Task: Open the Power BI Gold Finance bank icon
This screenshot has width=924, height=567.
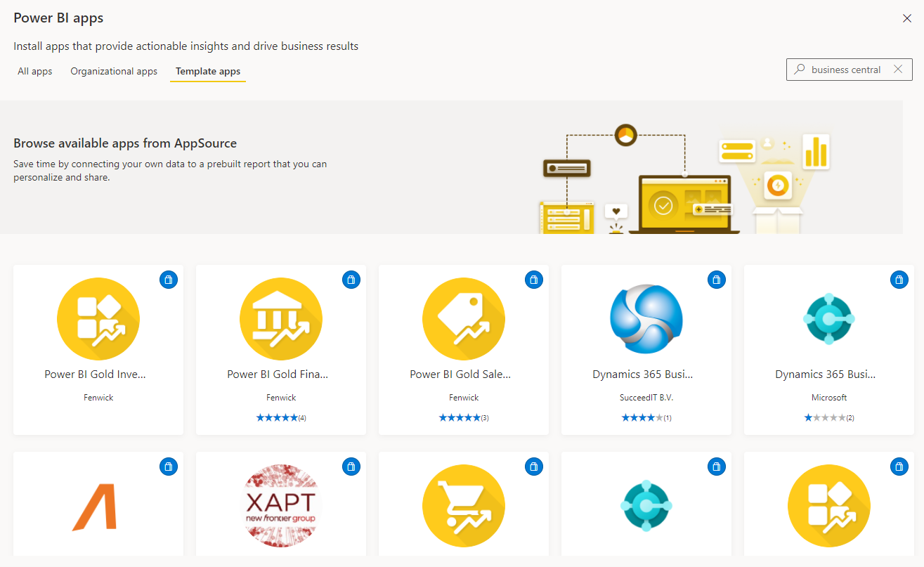Action: 281,319
